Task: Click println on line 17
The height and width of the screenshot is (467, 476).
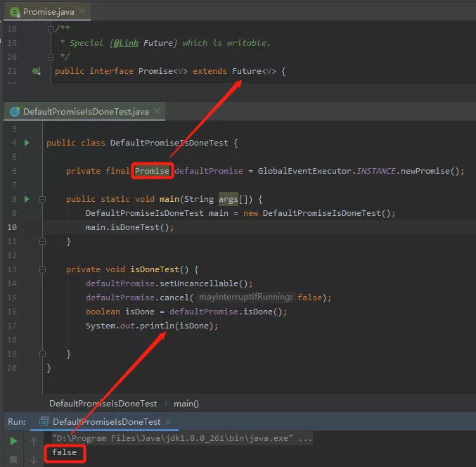Action: point(157,326)
